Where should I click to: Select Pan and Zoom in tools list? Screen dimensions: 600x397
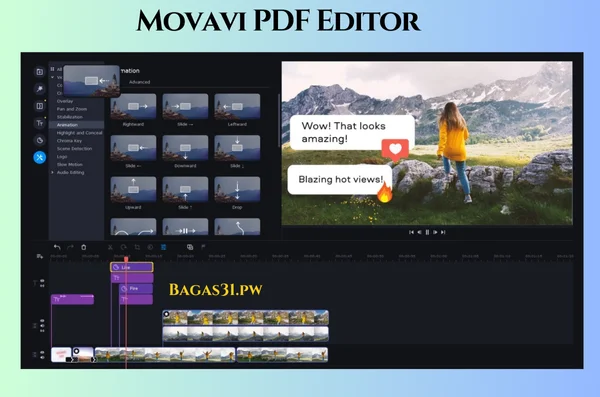(x=72, y=109)
